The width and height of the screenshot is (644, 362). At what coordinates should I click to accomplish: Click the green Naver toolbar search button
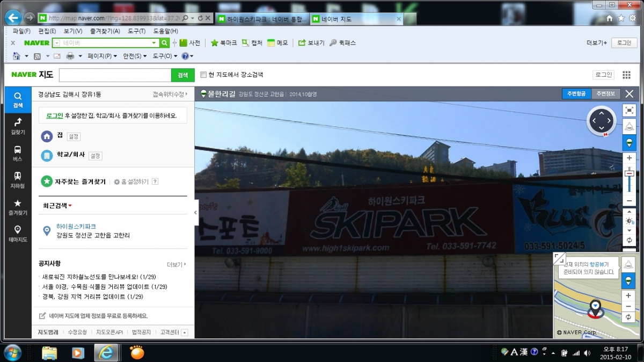click(165, 43)
